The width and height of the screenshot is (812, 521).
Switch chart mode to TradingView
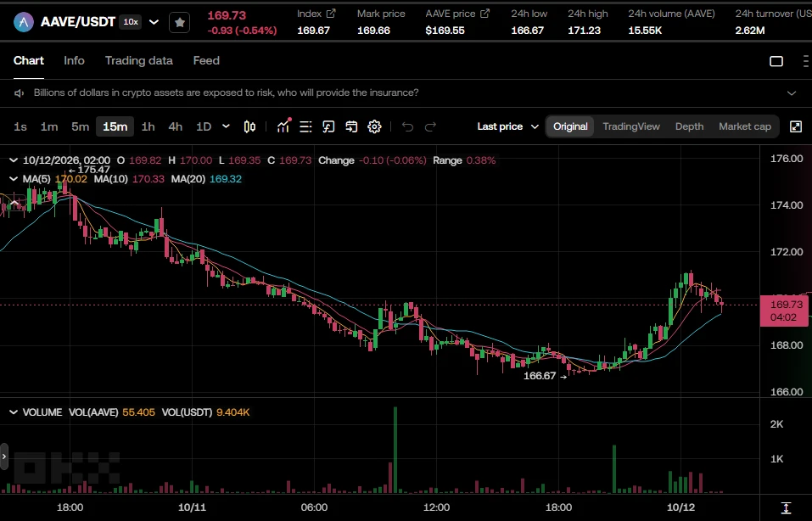631,126
